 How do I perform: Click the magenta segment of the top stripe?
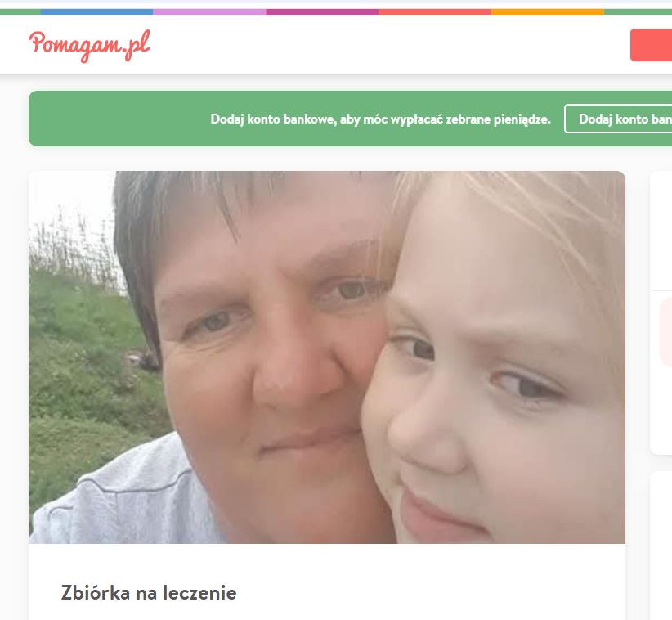[x=322, y=11]
